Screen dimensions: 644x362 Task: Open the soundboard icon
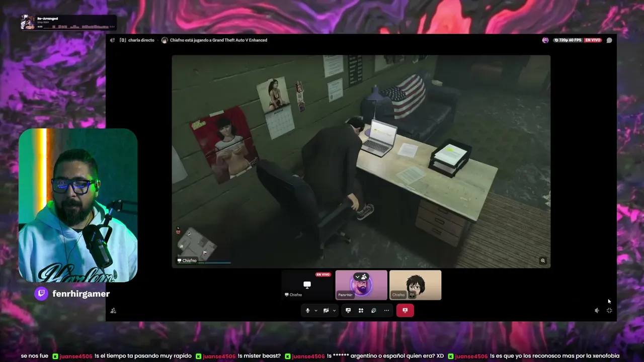tap(373, 311)
